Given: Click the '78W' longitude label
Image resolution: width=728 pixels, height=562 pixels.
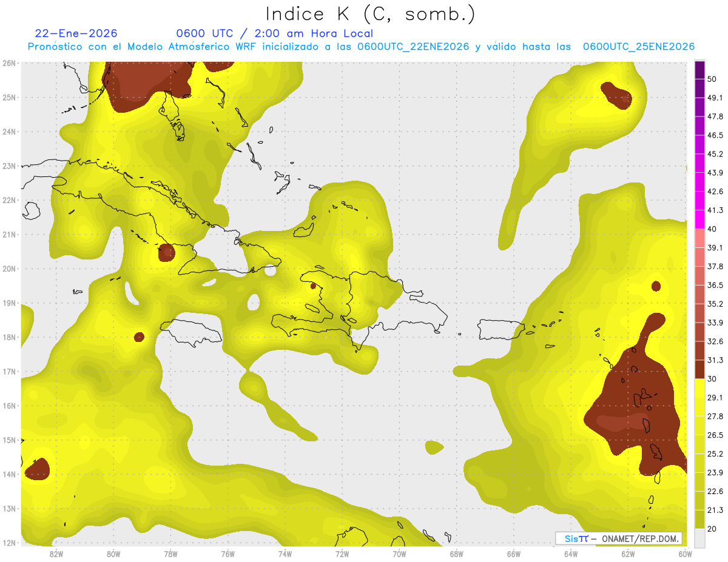Looking at the screenshot, I should [x=170, y=554].
